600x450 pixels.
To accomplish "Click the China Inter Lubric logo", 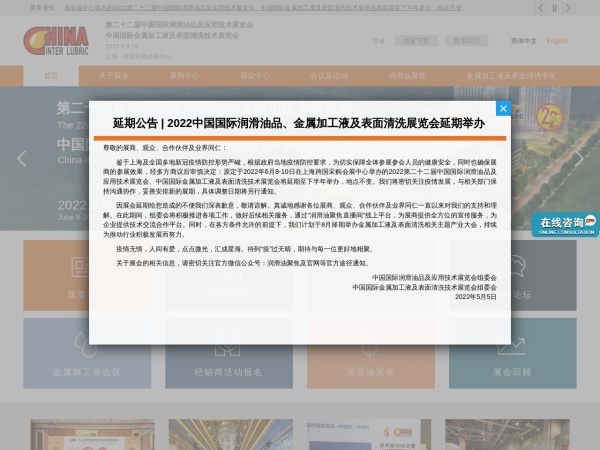I will click(x=56, y=41).
